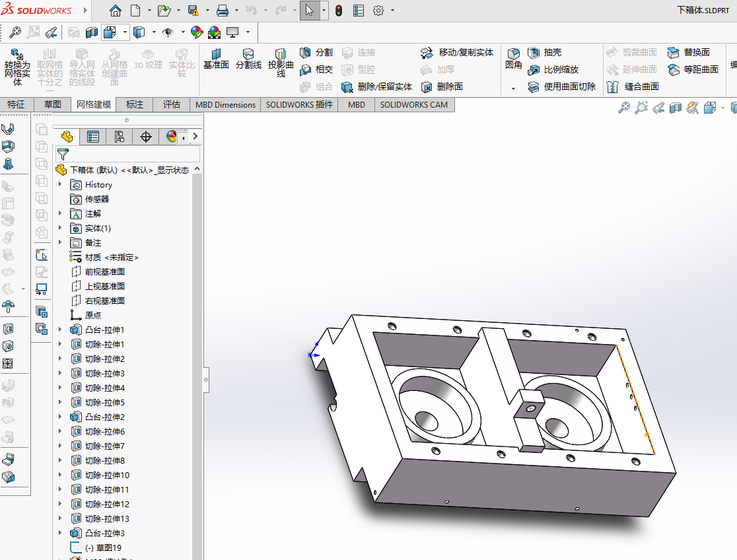Open SOLIDWORKS 插件 tab
The image size is (737, 560).
[x=299, y=104]
